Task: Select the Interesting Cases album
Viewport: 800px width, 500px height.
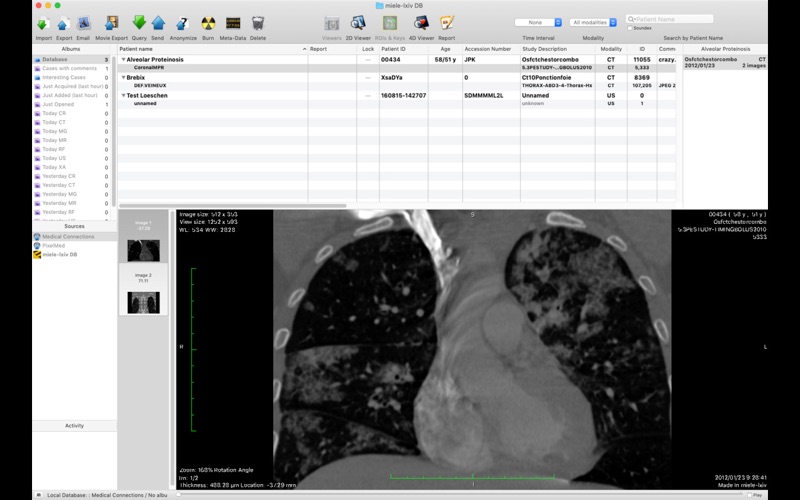Action: pyautogui.click(x=64, y=77)
